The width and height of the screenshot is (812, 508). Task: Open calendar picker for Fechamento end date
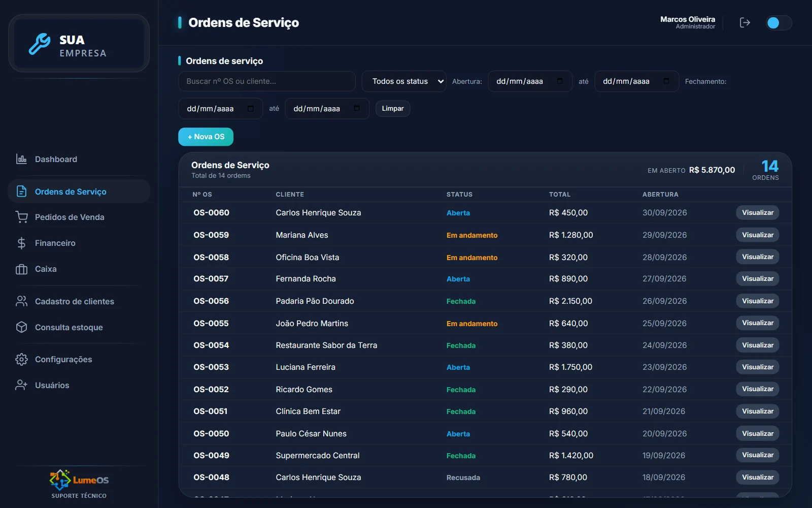[357, 109]
